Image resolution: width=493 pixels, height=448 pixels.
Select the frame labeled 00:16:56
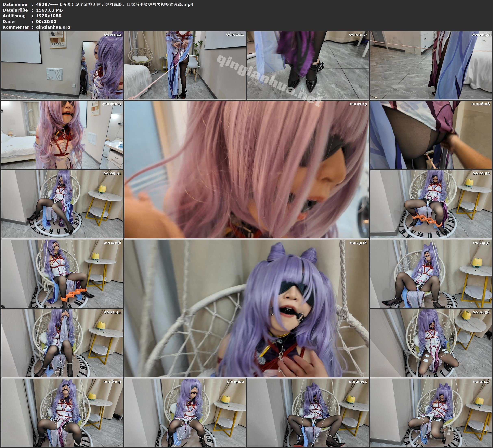coord(431,343)
